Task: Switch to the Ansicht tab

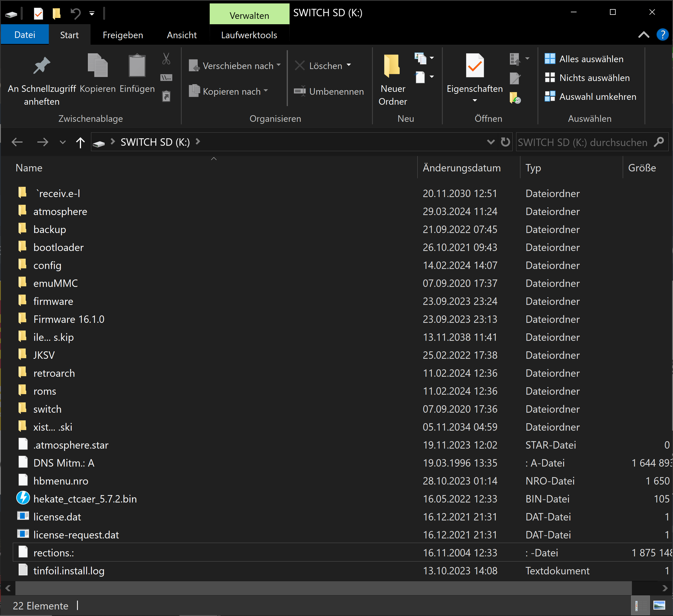Action: pos(182,35)
